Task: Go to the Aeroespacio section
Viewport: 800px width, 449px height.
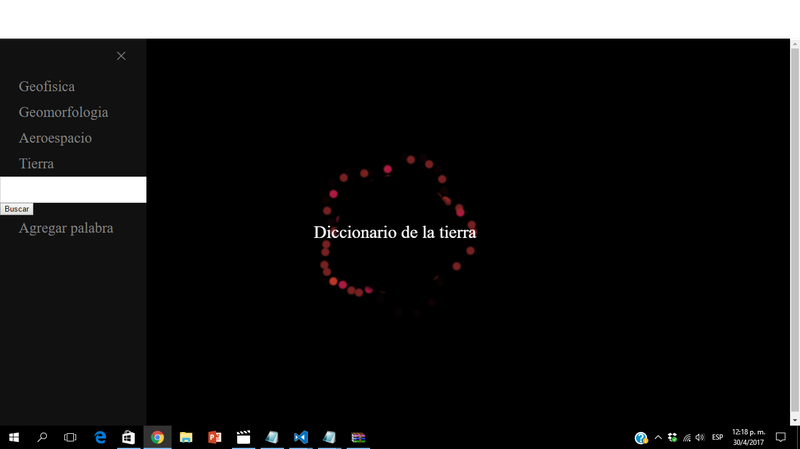Action: pyautogui.click(x=55, y=138)
